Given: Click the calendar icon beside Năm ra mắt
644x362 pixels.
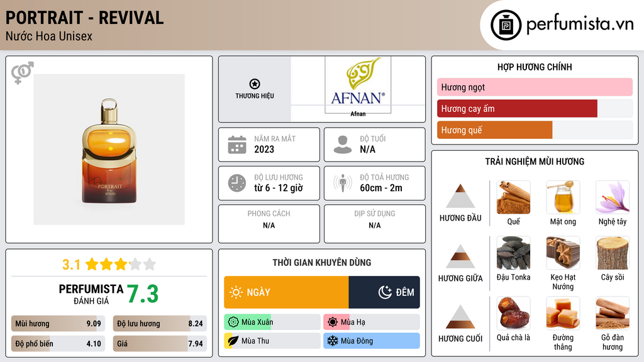Looking at the screenshot, I should click(x=237, y=145).
